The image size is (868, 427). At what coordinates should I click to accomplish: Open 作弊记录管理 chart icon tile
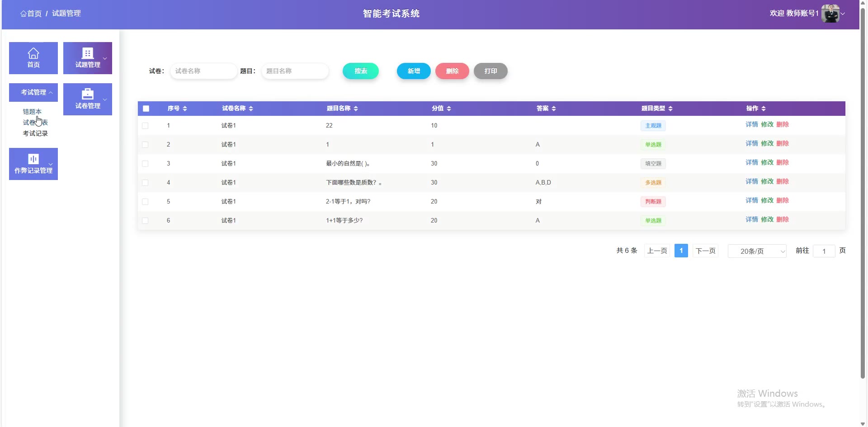tap(33, 159)
